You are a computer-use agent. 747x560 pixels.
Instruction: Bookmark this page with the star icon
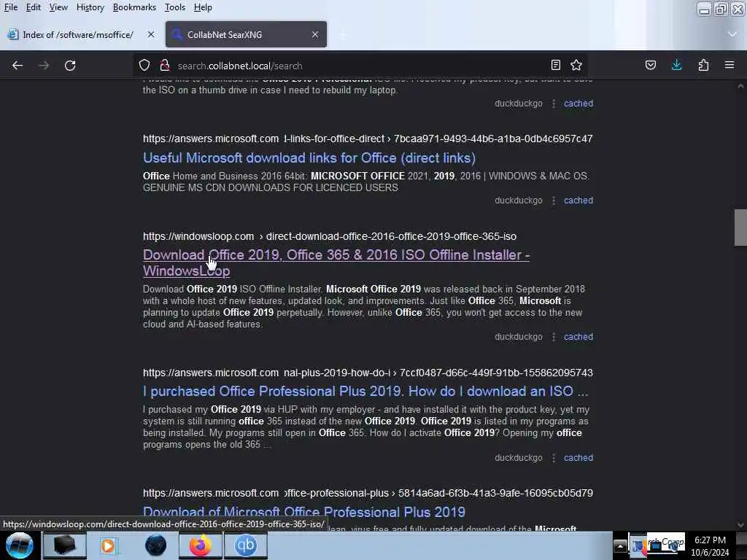576,65
